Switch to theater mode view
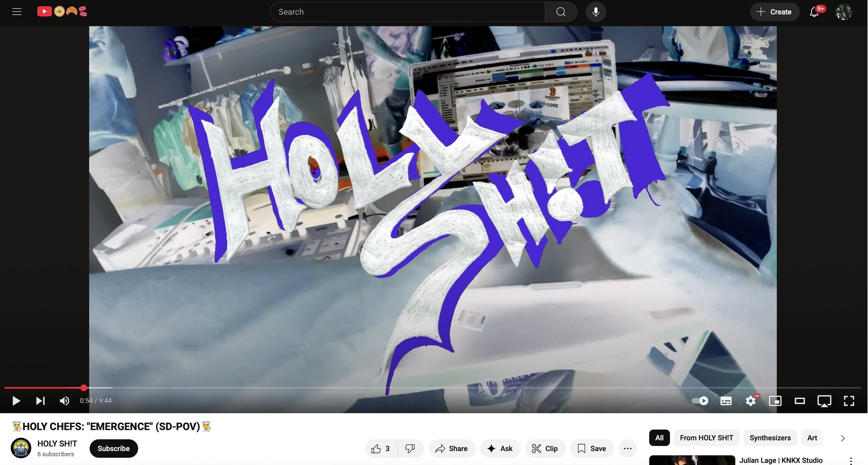Viewport: 868px width, 465px height. (800, 401)
